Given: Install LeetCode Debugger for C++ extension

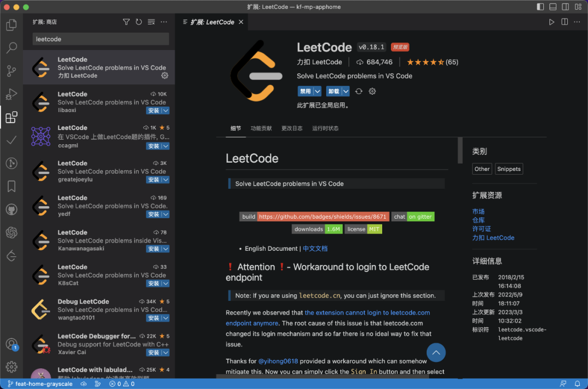Looking at the screenshot, I should (x=154, y=353).
